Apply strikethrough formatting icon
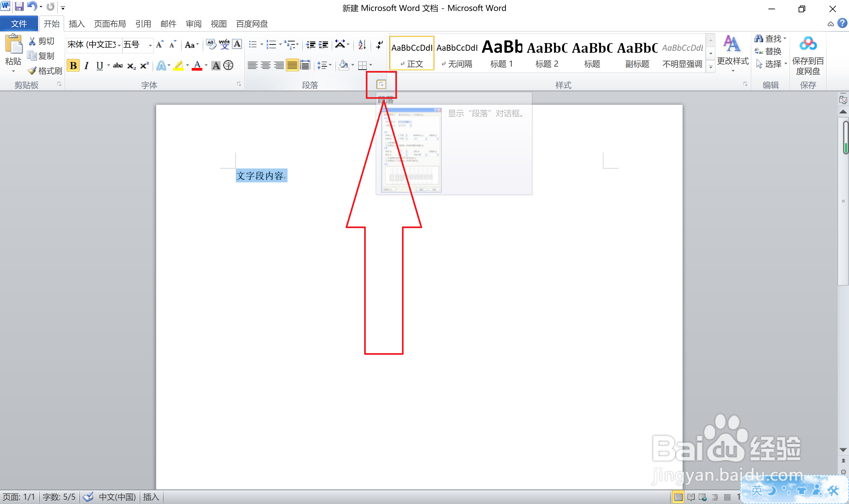This screenshot has height=504, width=849. coord(118,65)
